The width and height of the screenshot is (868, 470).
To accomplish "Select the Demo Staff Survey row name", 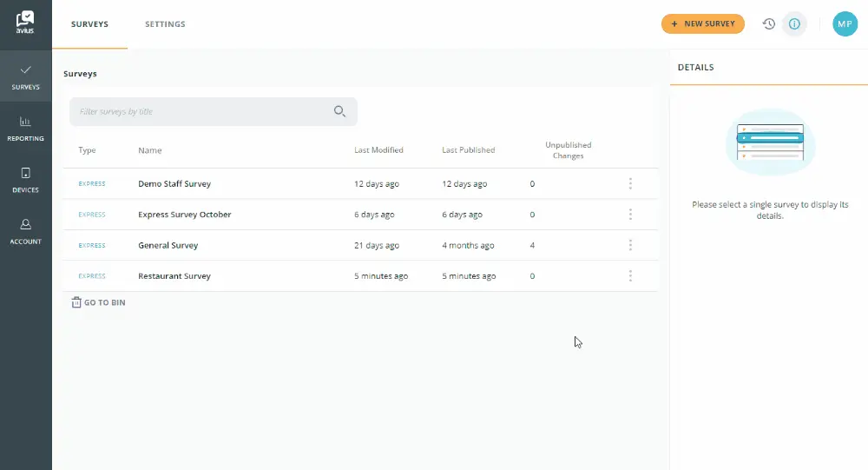I will pyautogui.click(x=174, y=183).
